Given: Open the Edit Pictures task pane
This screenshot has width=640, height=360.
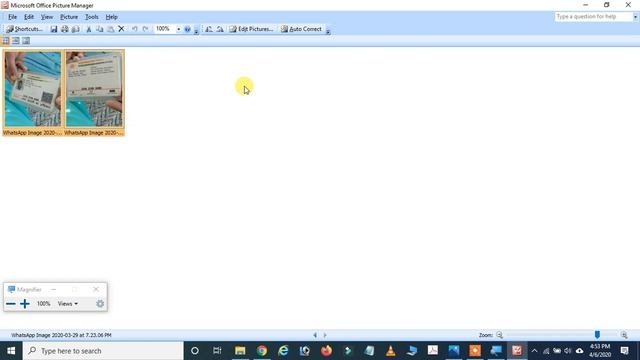Looking at the screenshot, I should coord(251,29).
